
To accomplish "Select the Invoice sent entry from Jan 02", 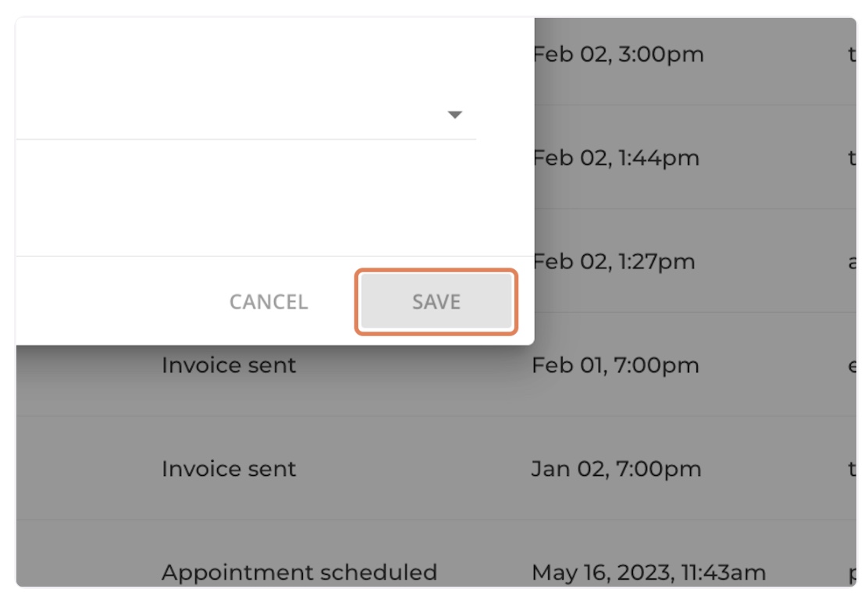I will tap(229, 469).
